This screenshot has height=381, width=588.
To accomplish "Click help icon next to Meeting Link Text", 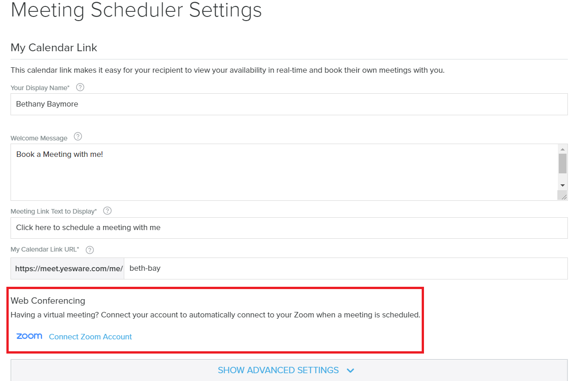I will click(107, 211).
